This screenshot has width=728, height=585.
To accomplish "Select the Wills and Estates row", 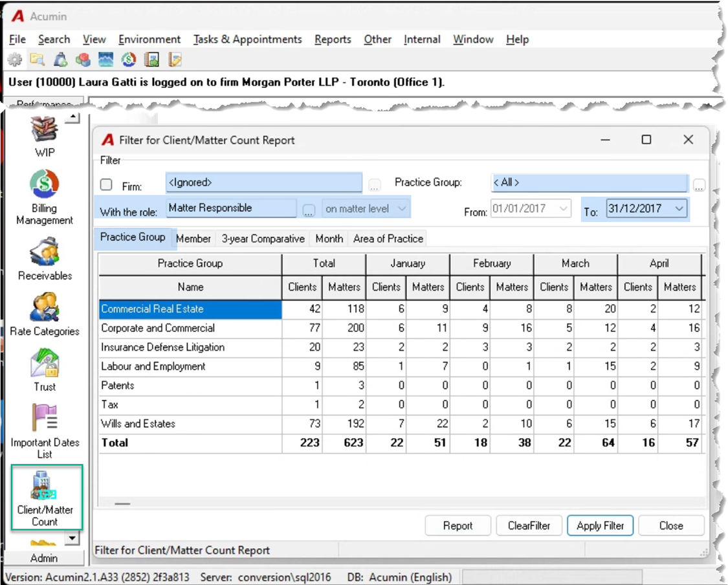I will tap(401, 423).
